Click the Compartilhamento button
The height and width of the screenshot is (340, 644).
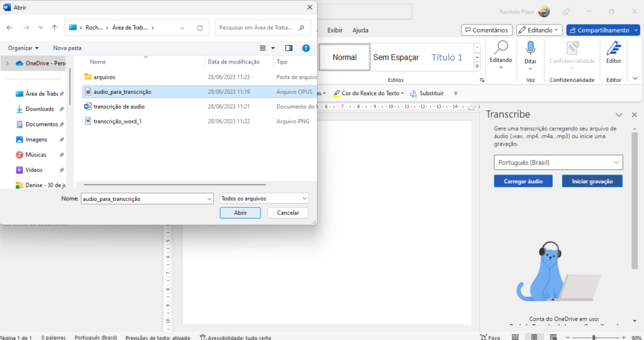point(603,30)
